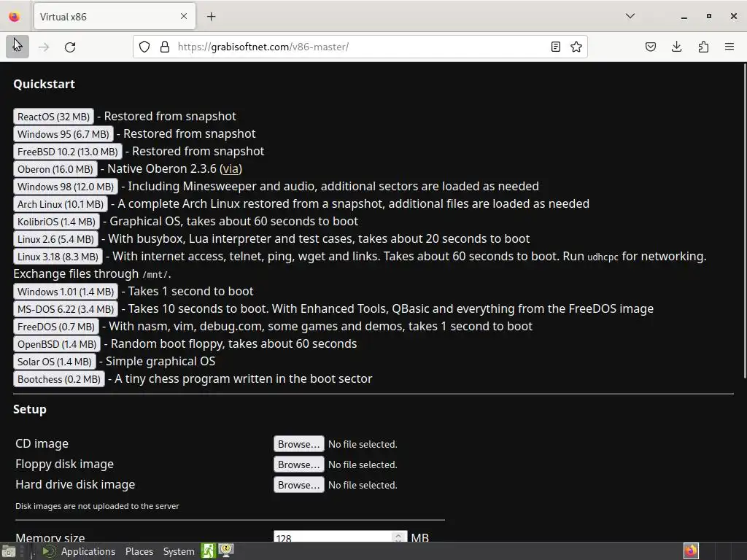
Task: Start Windows 1.01 (1.4 MB)
Action: click(x=65, y=292)
